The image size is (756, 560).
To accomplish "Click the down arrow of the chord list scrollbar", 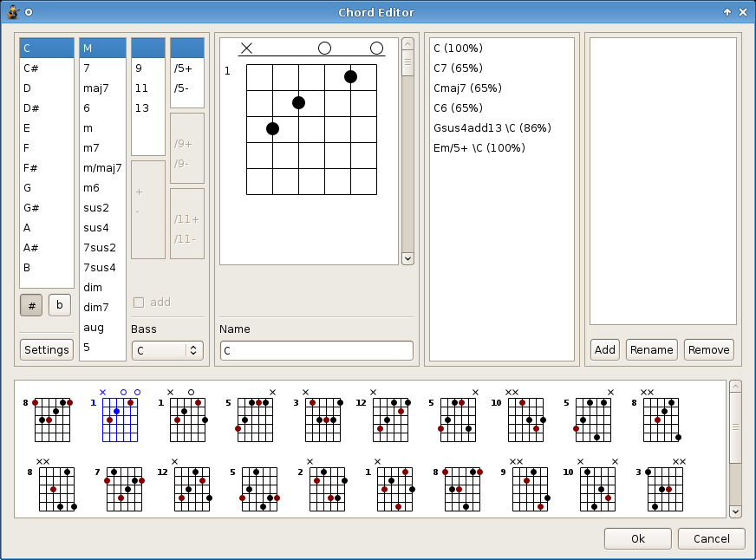I will coord(735,511).
